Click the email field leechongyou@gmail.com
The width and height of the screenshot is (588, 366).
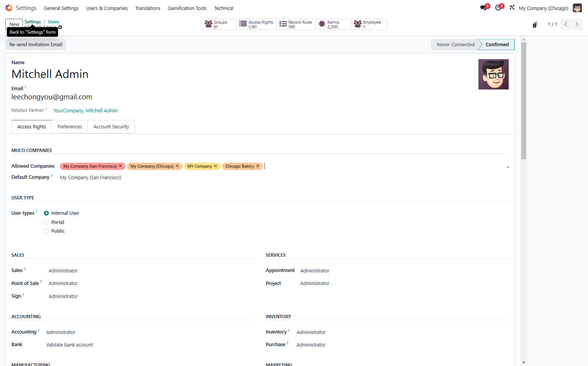52,97
